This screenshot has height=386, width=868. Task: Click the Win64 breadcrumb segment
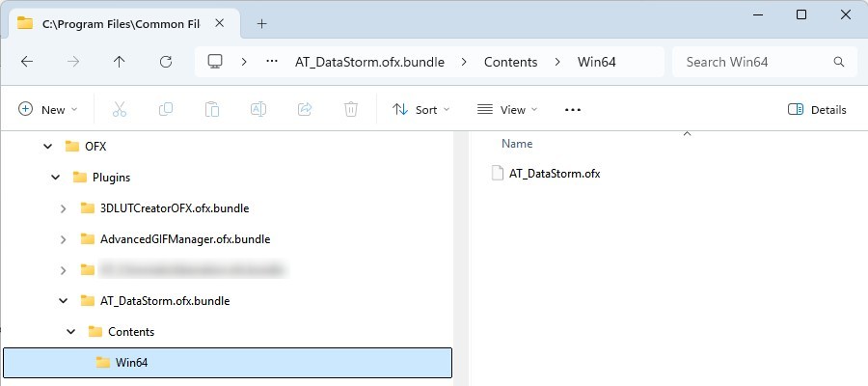pos(597,62)
